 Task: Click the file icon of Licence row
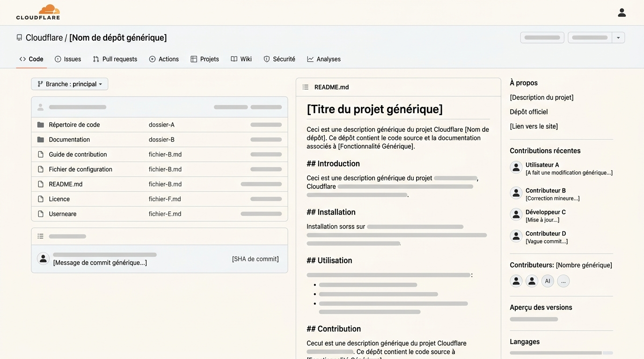[x=41, y=199]
